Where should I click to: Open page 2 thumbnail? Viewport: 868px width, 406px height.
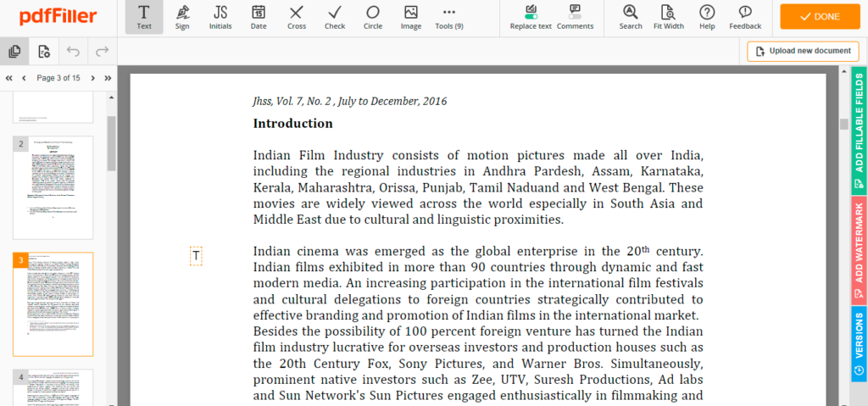pos(53,187)
